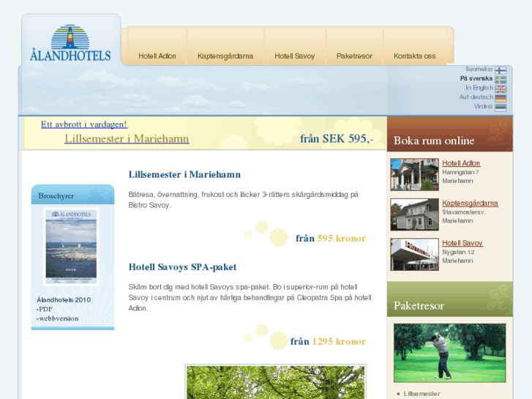Click the Estonian flag icon
This screenshot has height=399, width=532.
501,108
